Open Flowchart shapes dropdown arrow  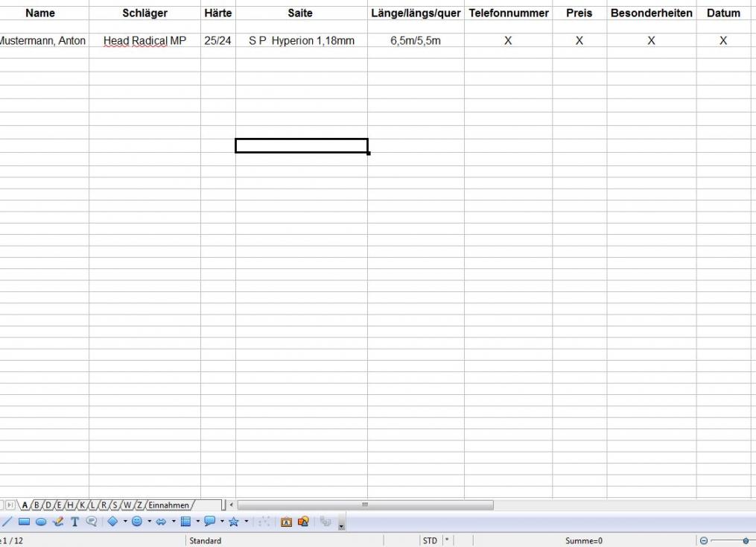click(x=197, y=522)
